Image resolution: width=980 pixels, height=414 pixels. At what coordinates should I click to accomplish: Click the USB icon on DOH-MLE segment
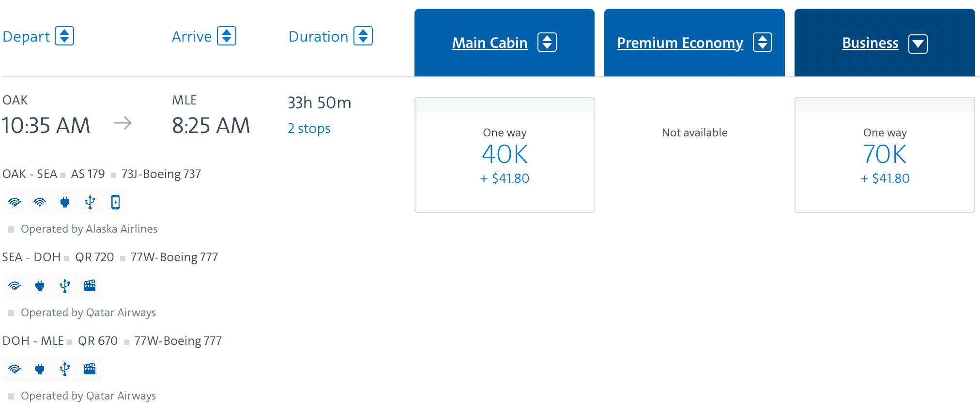65,369
